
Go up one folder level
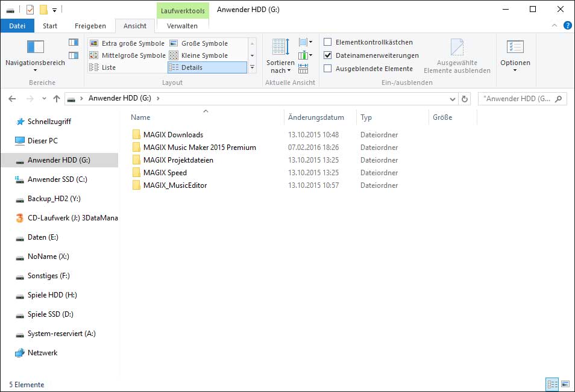pos(57,99)
